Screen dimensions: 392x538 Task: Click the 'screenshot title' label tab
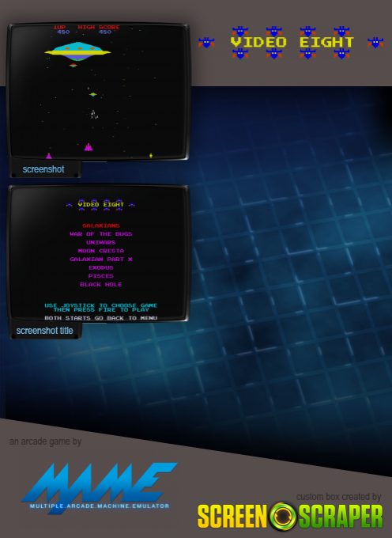pyautogui.click(x=44, y=331)
